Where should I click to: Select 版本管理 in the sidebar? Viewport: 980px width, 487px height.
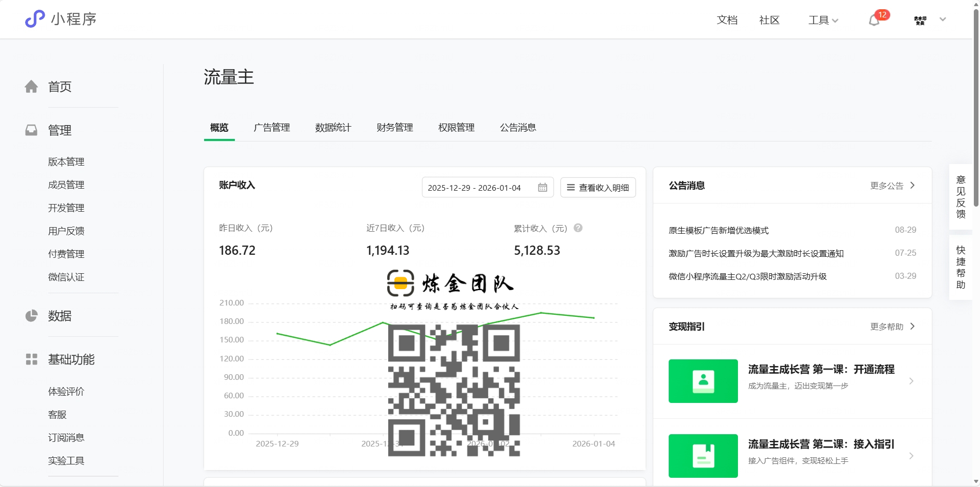coord(66,162)
